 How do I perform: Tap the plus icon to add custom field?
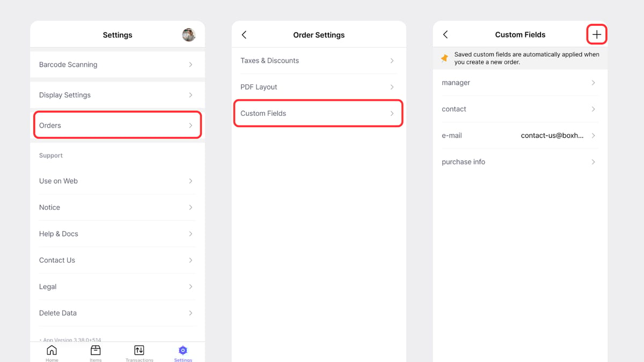click(x=597, y=34)
